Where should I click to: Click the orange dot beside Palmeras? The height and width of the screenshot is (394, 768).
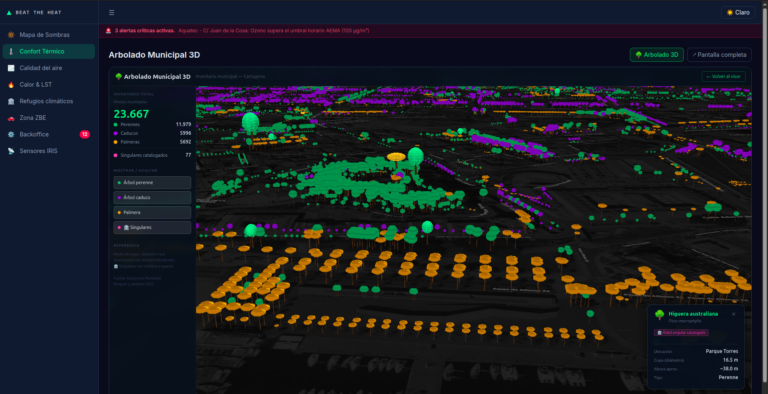coord(116,142)
